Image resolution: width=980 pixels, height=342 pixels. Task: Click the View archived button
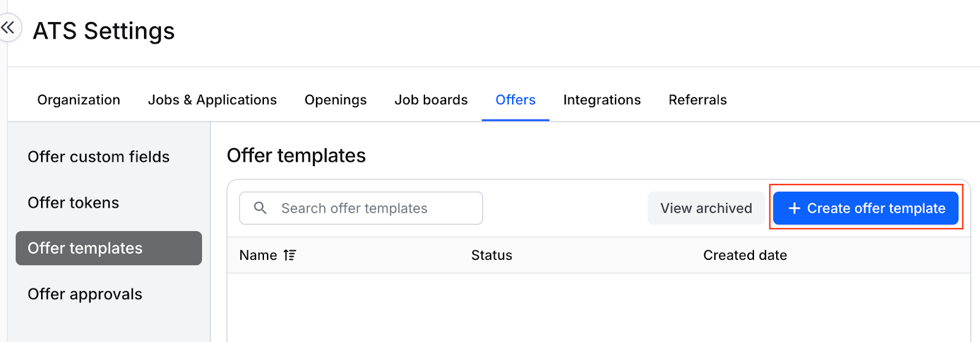pyautogui.click(x=706, y=208)
